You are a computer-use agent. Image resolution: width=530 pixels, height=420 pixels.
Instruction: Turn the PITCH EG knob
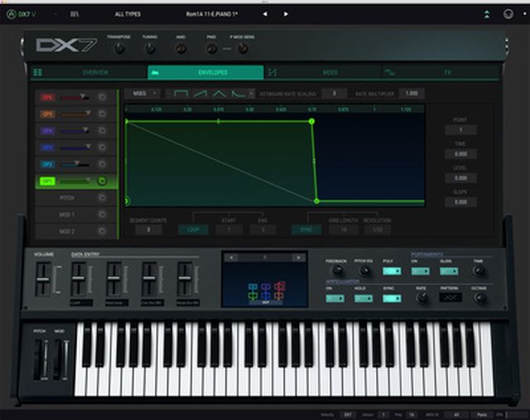pyautogui.click(x=364, y=270)
